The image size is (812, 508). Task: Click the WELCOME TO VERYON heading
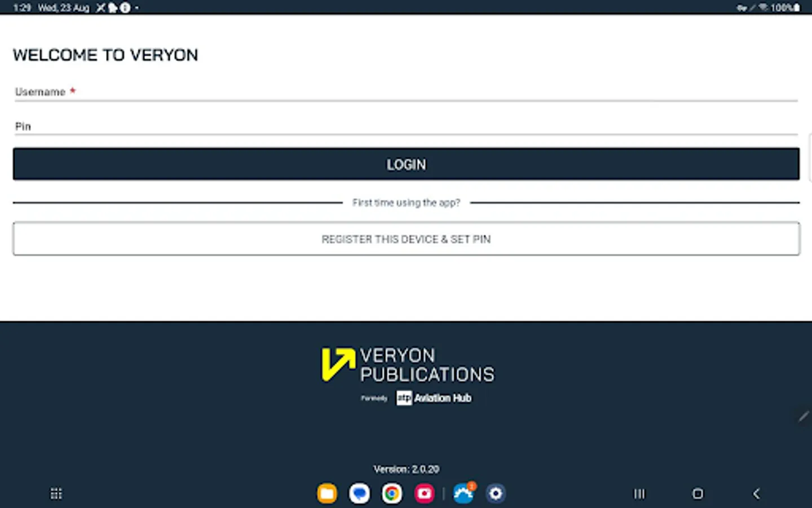(105, 55)
